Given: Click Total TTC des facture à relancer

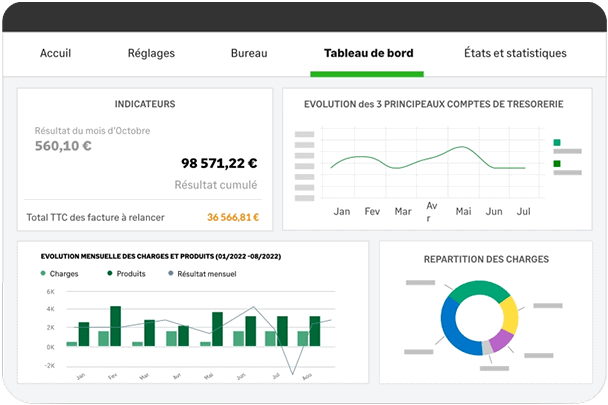Looking at the screenshot, I should 95,216.
